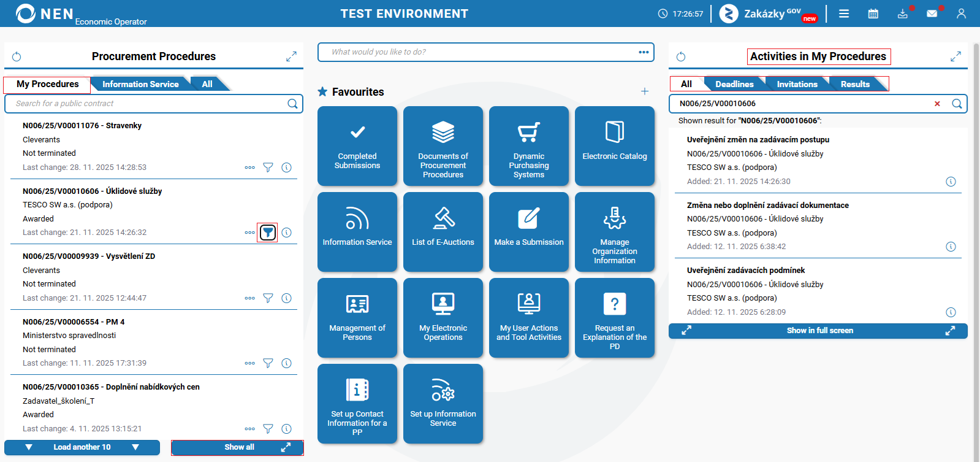
Task: Open more options for Vysvětlení ZD procedure
Action: pyautogui.click(x=249, y=298)
